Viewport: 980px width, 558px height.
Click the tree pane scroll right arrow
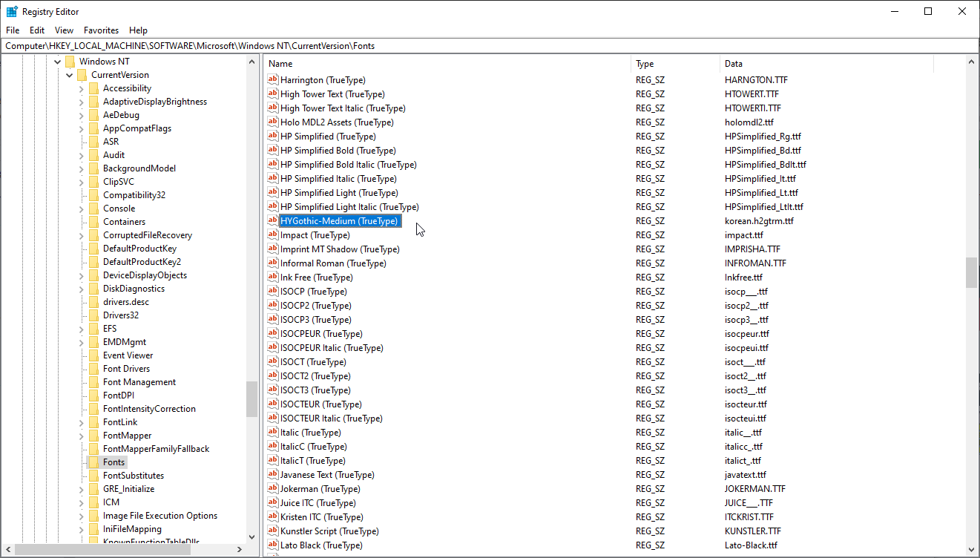tap(240, 549)
